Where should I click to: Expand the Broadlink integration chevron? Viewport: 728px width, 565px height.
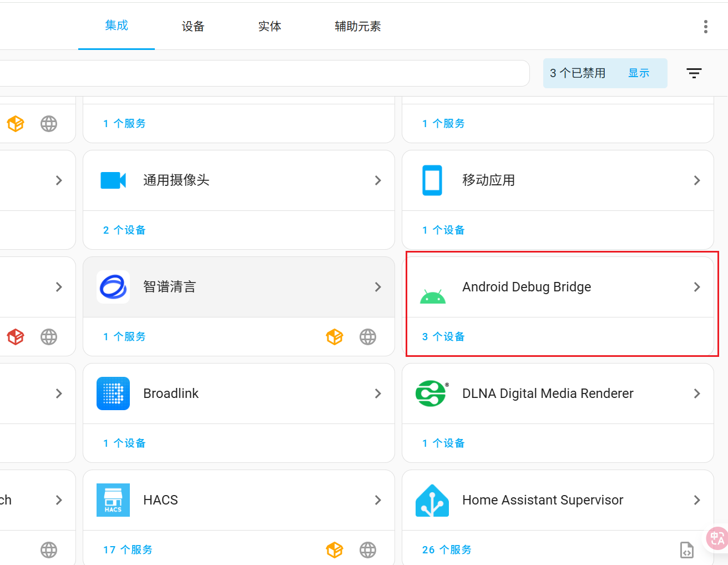pos(378,394)
